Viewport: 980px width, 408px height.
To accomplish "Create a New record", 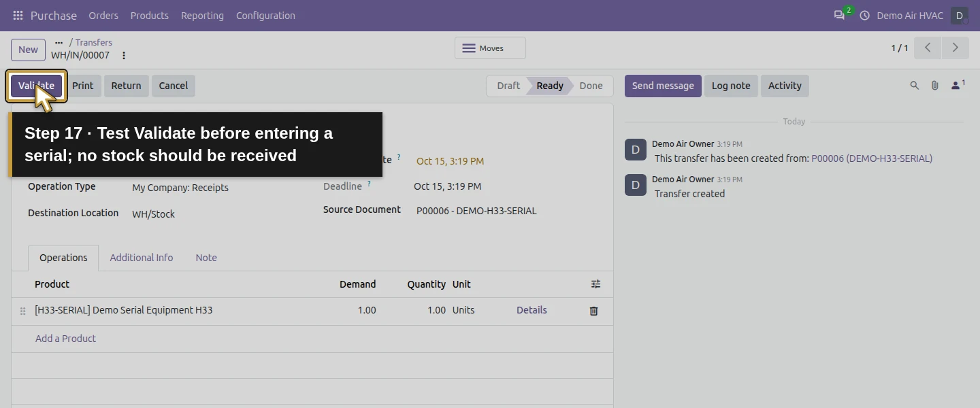I will coord(28,50).
